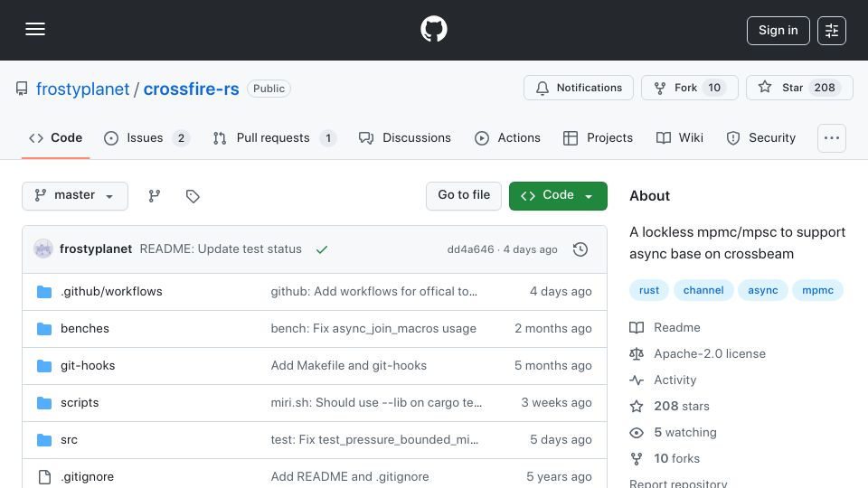The height and width of the screenshot is (488, 868).
Task: Open appearance settings icon beside Sign in
Action: (x=832, y=31)
